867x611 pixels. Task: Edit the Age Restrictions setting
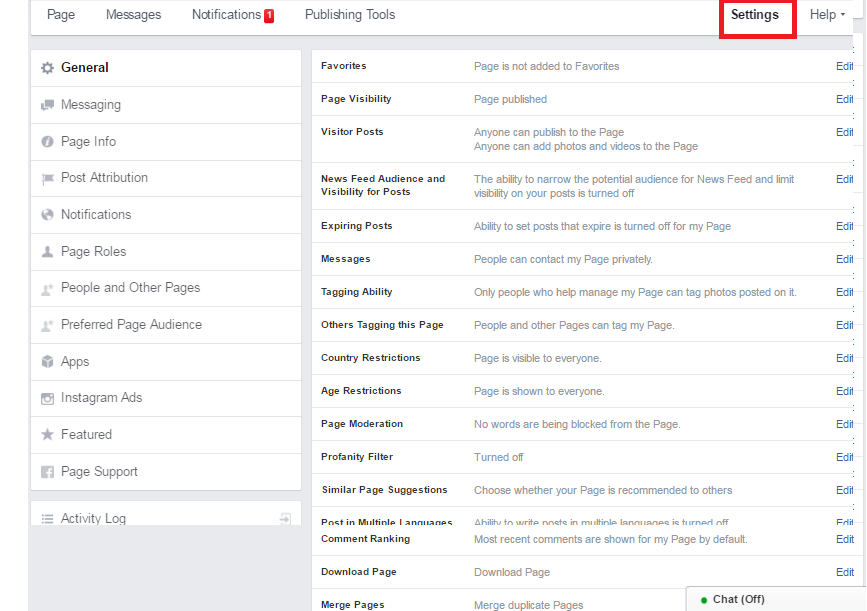[844, 391]
